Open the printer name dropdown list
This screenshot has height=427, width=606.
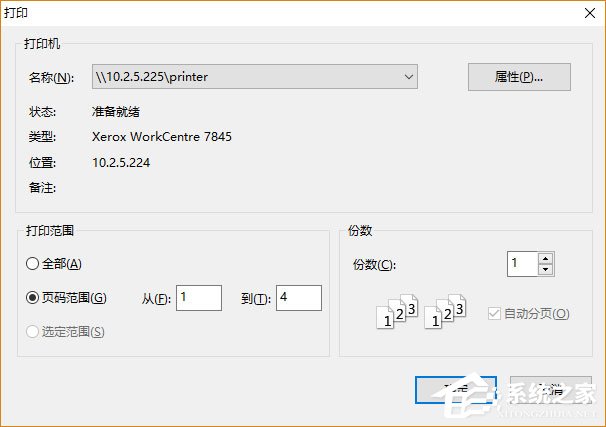tap(255, 77)
